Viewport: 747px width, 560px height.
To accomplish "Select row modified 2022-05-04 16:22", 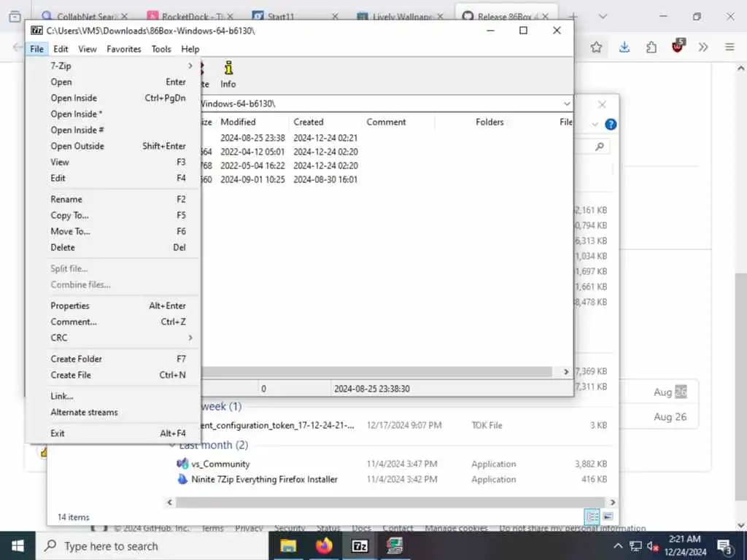I will [387, 166].
